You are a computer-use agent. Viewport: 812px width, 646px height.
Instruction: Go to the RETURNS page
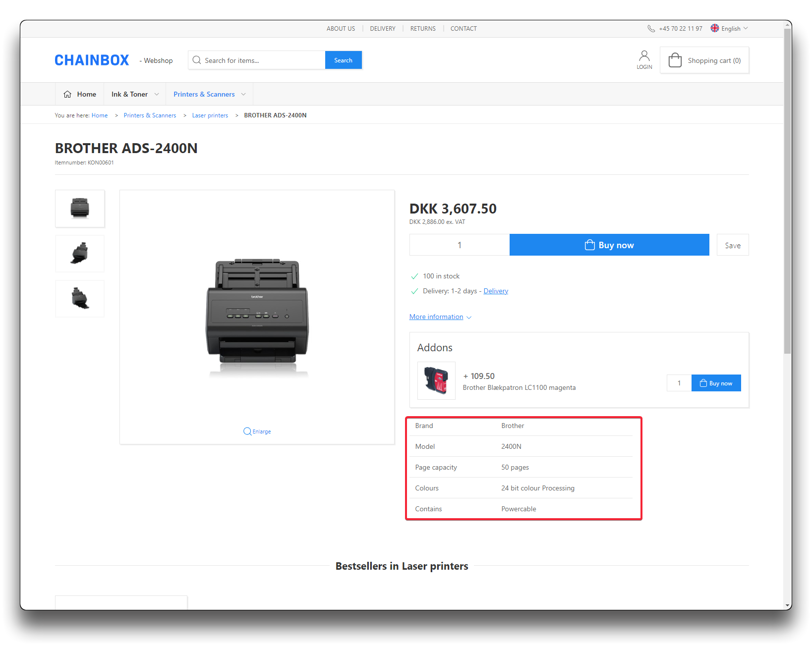coord(423,29)
